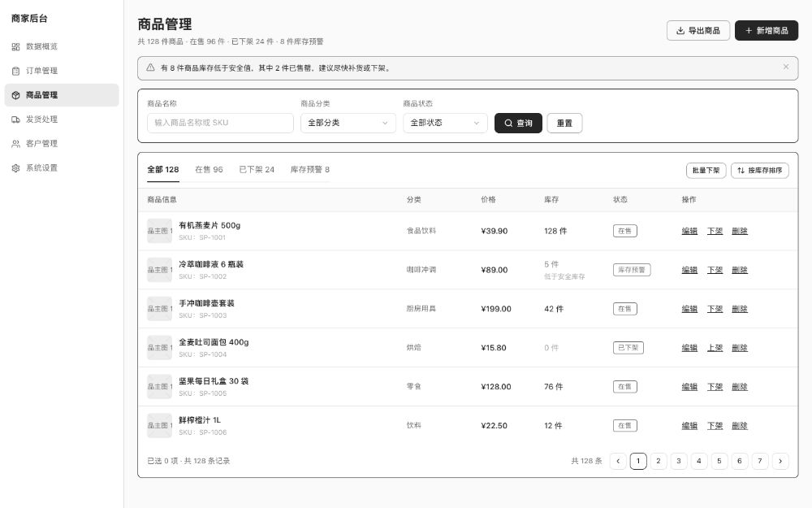Click 下架 for 有机燕麦片 500g
Image resolution: width=812 pixels, height=508 pixels.
click(715, 231)
